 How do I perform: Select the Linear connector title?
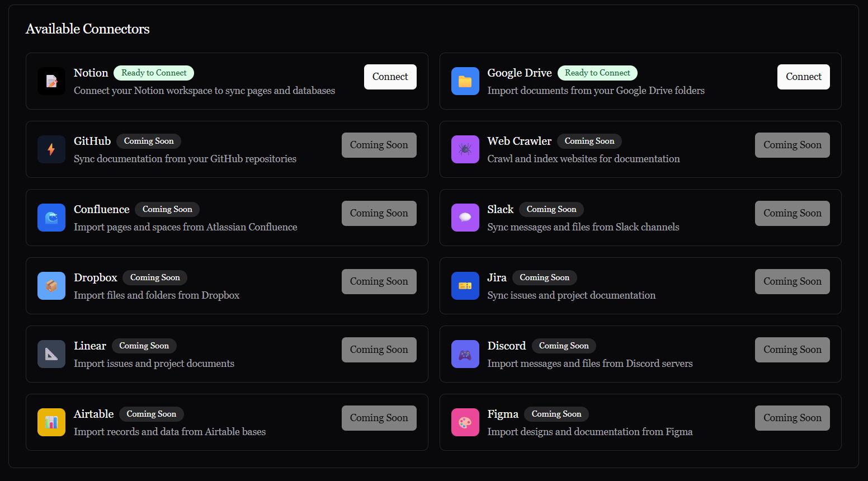pos(90,346)
